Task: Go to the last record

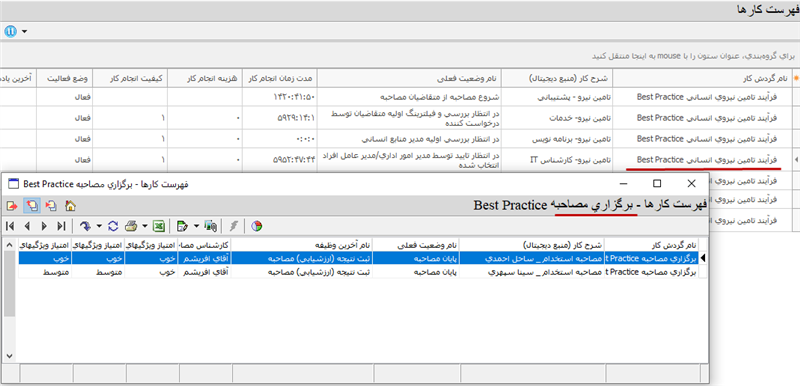Action: click(61, 225)
